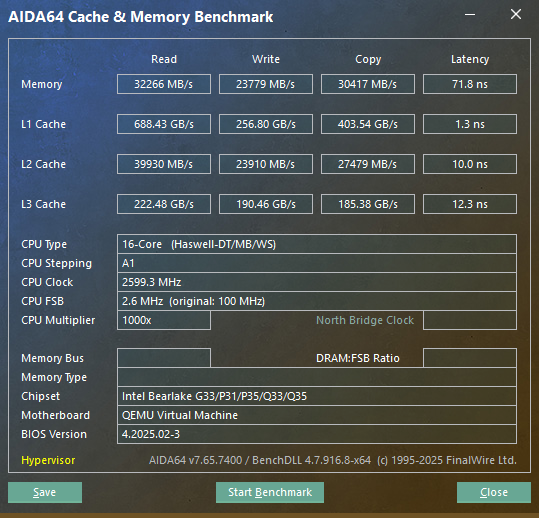Select the Memory Read 32266 MB/s field
Image resolution: width=539 pixels, height=518 pixels.
164,84
